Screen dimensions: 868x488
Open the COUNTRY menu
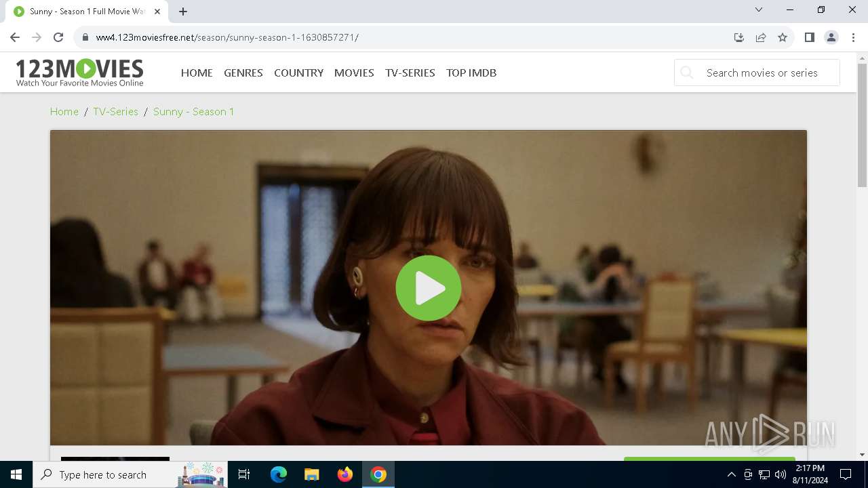pos(298,73)
